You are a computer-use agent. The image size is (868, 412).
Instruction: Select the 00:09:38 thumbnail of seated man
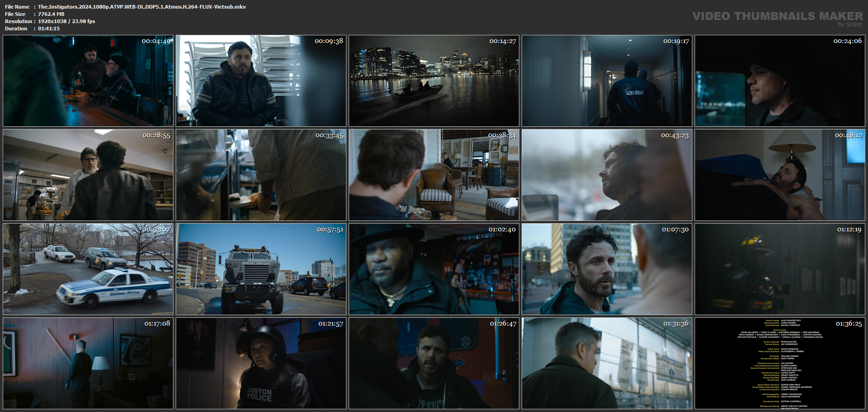click(261, 81)
